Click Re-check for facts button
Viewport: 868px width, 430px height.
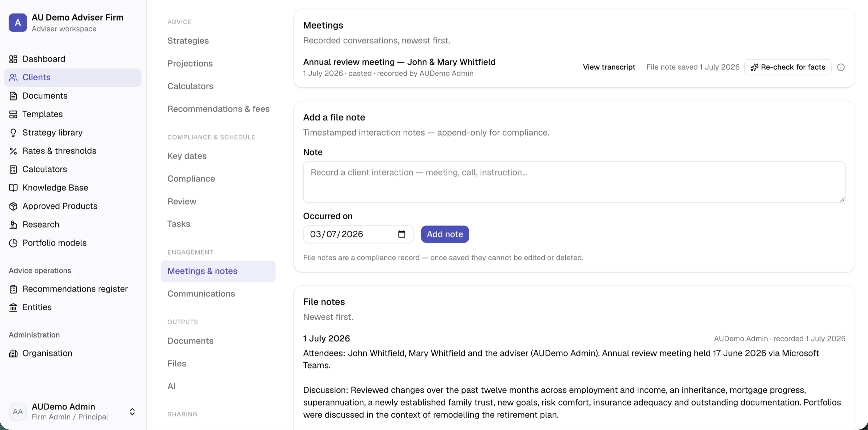[788, 67]
